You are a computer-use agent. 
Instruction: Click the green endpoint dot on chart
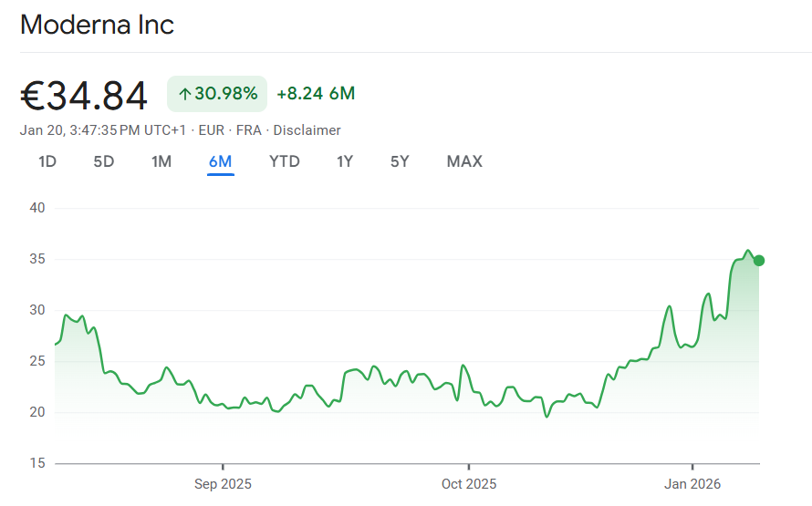759,261
